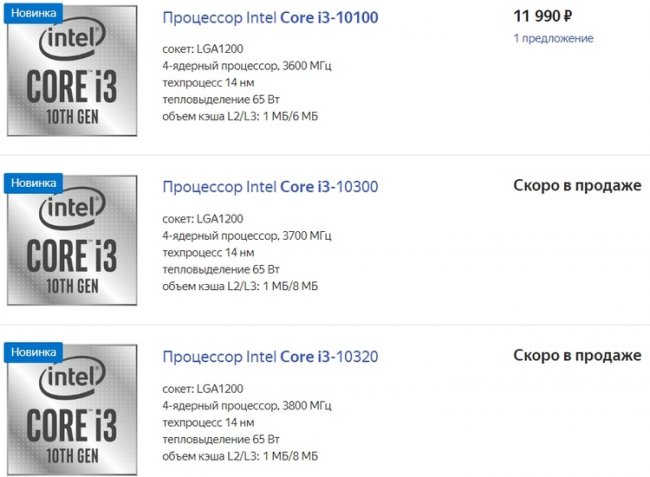Open the Процессор Intel Core i3-10320 link
This screenshot has height=477, width=650.
[270, 356]
